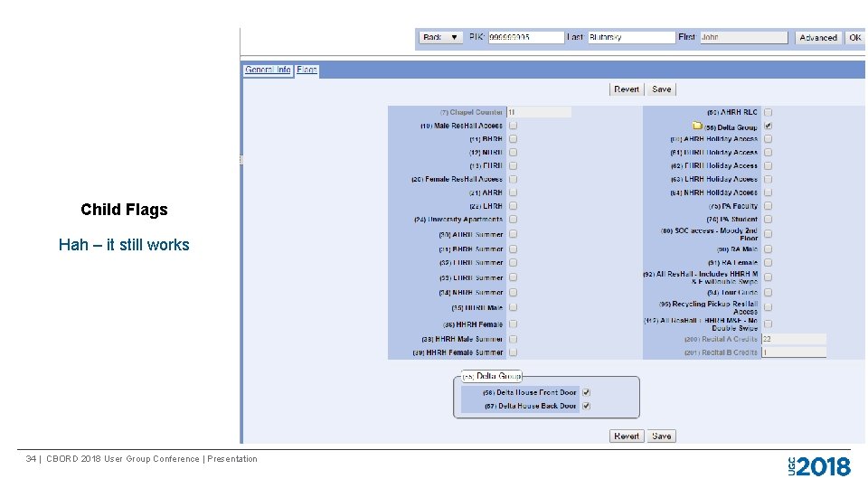Check the University Apartments flag
868x488 pixels.
coord(514,219)
